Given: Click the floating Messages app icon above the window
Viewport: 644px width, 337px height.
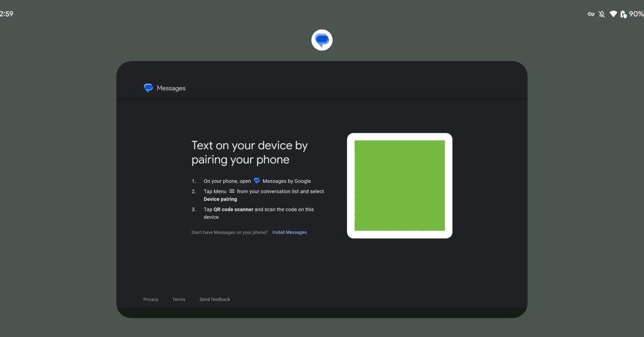Looking at the screenshot, I should pyautogui.click(x=321, y=40).
